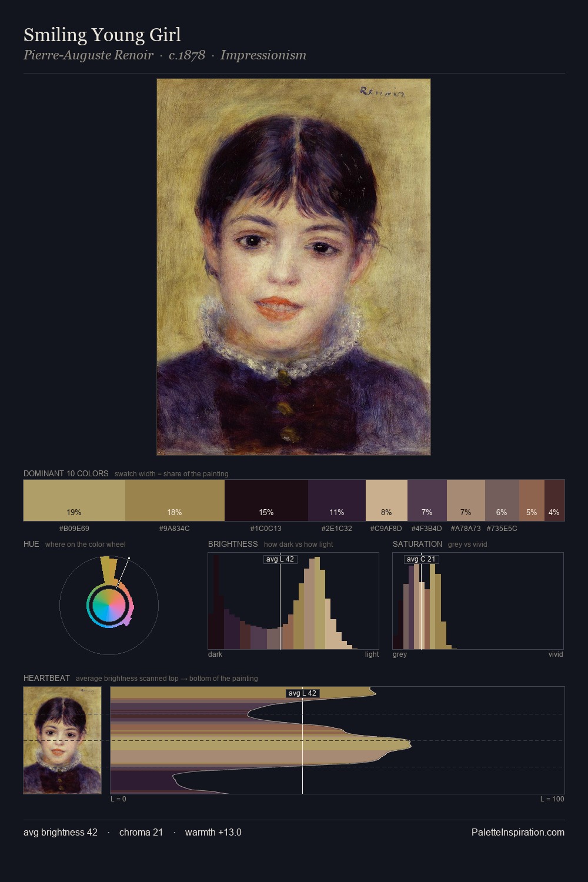Click the Smiling Young Girl title
This screenshot has height=882, width=588.
click(x=102, y=35)
